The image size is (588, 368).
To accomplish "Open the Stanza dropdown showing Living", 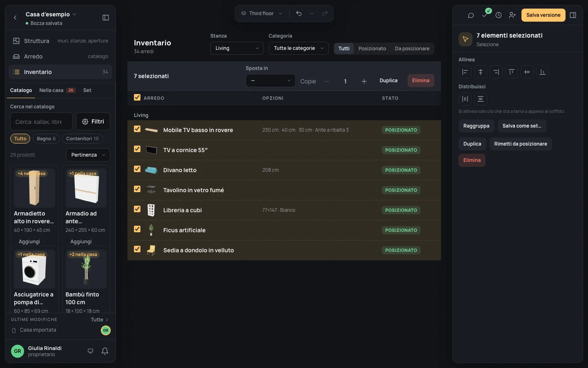I will point(237,48).
